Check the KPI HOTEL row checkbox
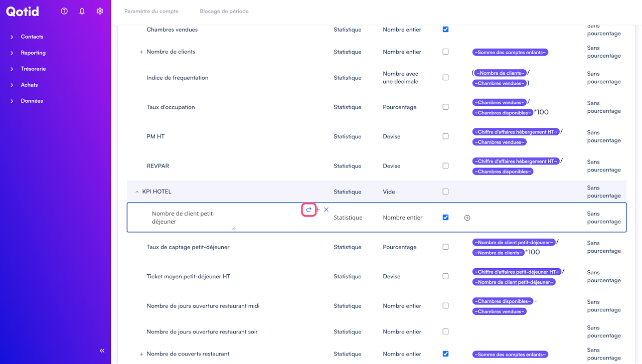 [x=445, y=192]
